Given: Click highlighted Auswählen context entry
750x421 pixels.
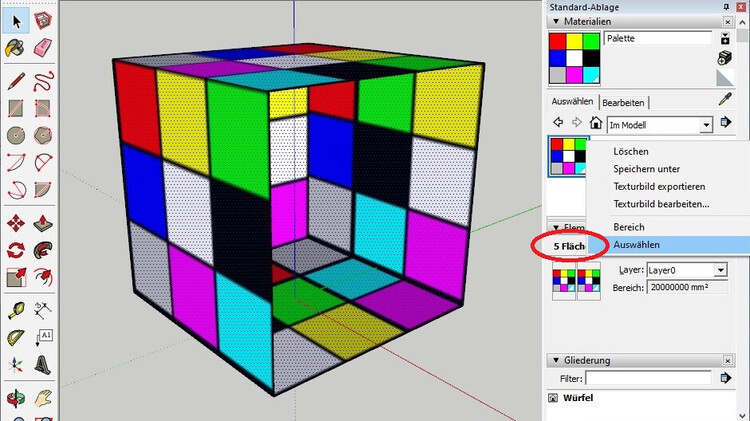Looking at the screenshot, I should pos(669,245).
